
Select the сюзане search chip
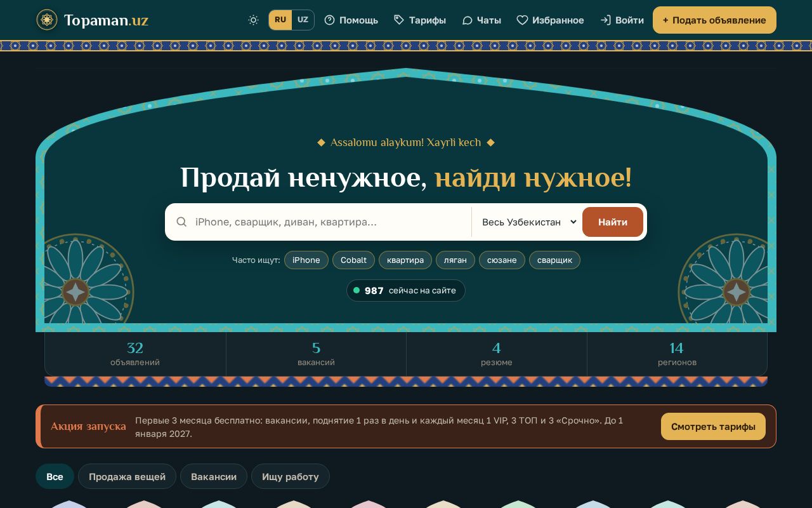tap(502, 260)
